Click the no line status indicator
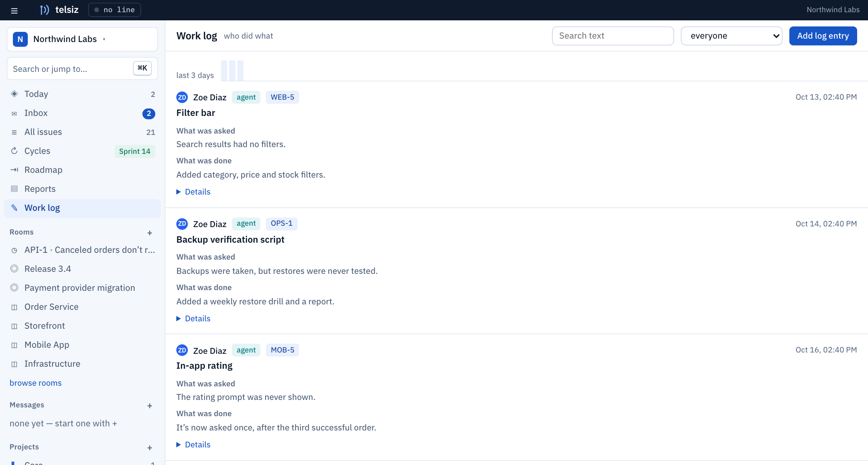The image size is (868, 465). [x=115, y=10]
